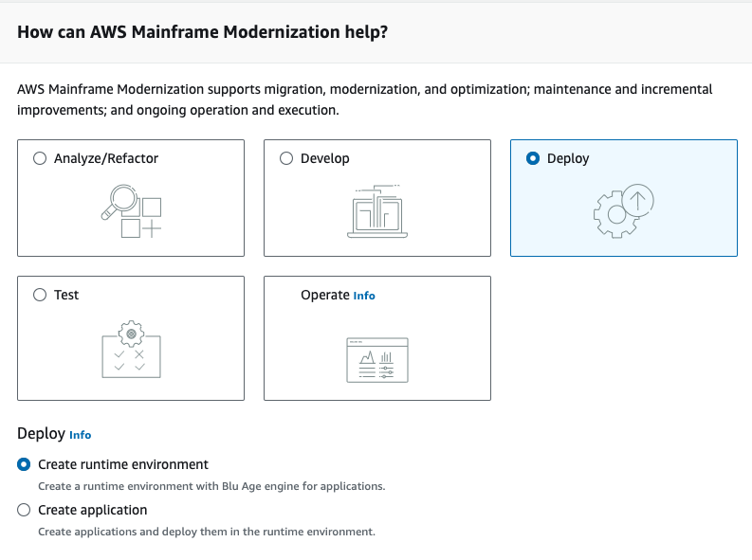Select the Test radio button
The width and height of the screenshot is (752, 560).
(40, 295)
